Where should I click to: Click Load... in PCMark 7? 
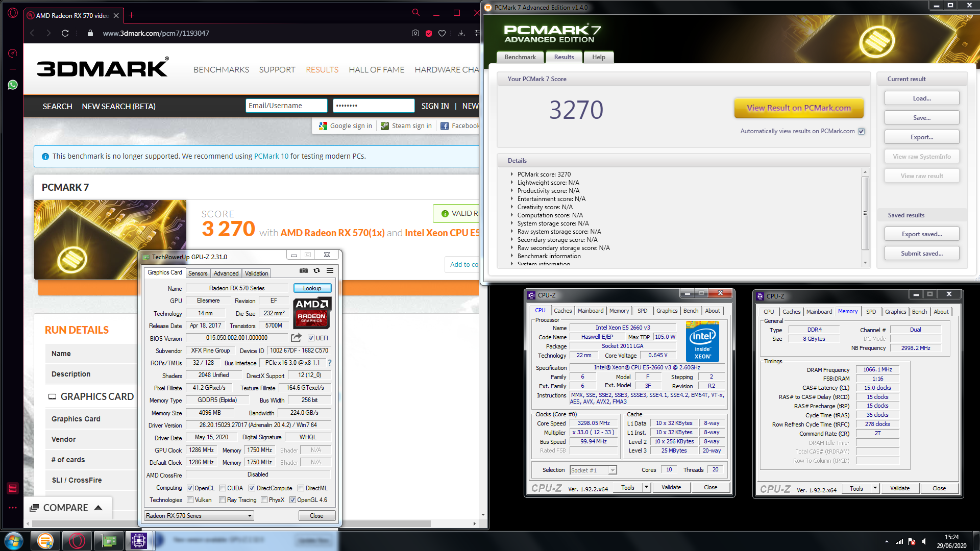click(922, 98)
